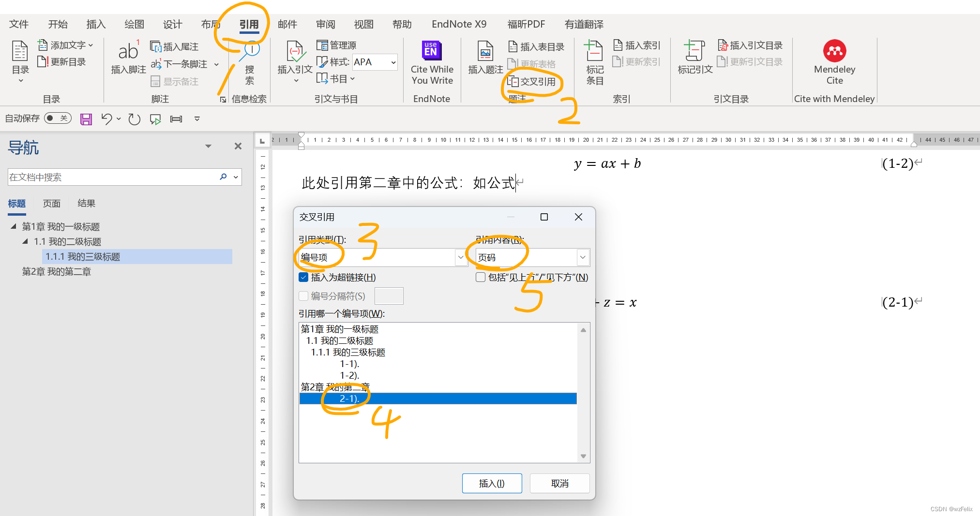This screenshot has height=516, width=980.
Task: Switch to the 开始 ribbon tab
Action: click(x=58, y=24)
